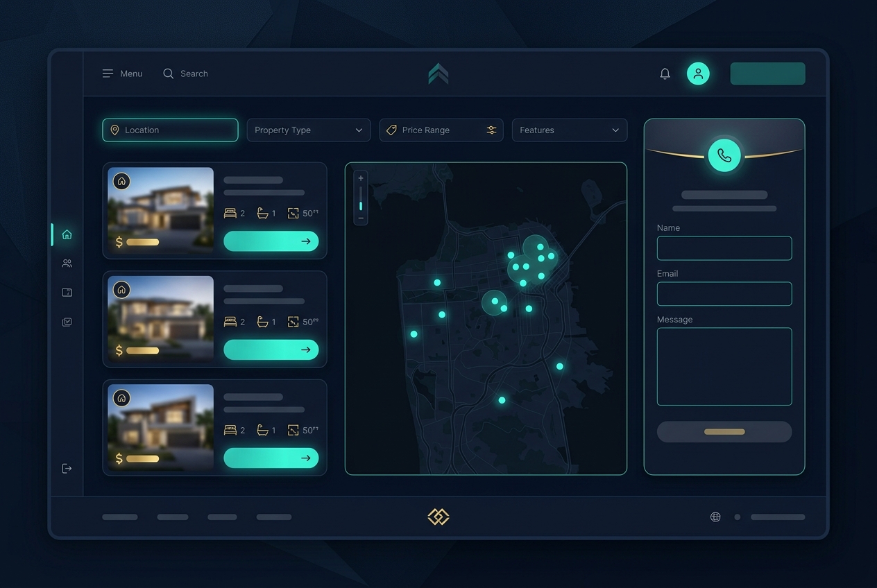Click bed icon on first listing

230,213
